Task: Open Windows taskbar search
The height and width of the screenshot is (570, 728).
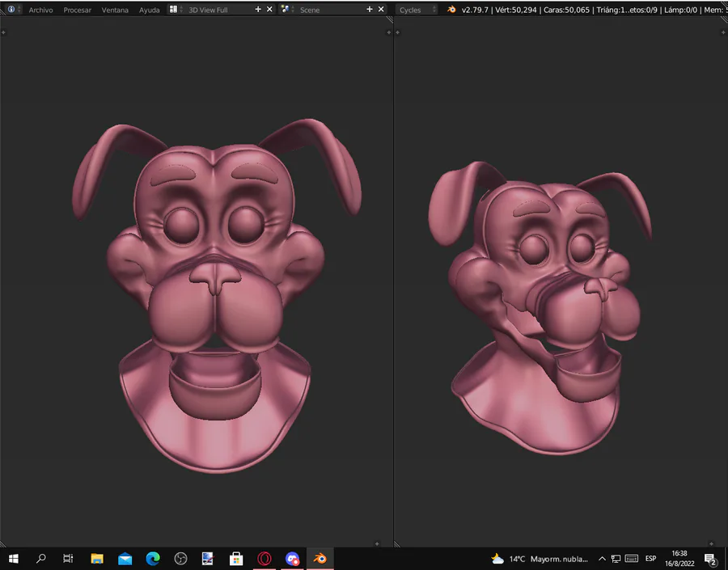Action: [x=41, y=559]
